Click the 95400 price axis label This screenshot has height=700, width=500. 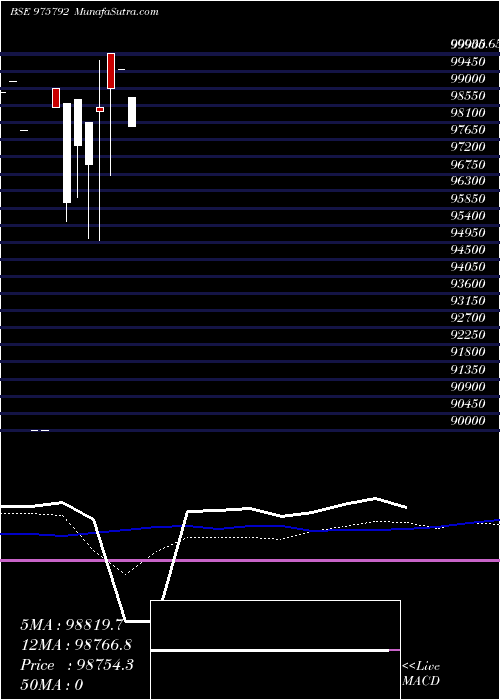[468, 216]
